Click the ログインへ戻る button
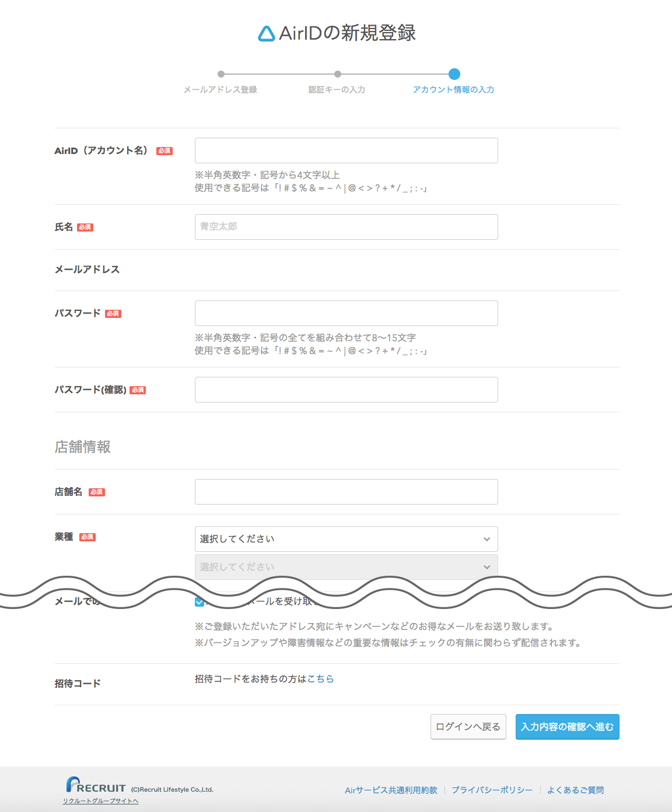672x812 pixels. [x=468, y=727]
